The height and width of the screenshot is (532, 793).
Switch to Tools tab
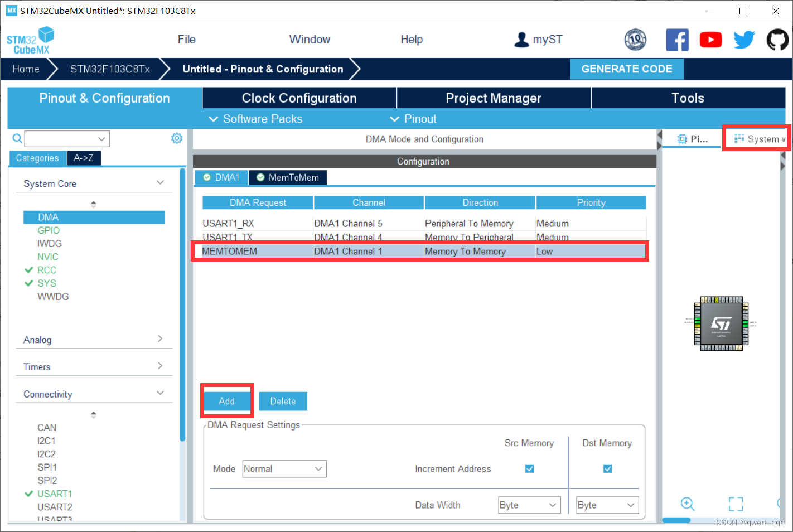tap(688, 98)
